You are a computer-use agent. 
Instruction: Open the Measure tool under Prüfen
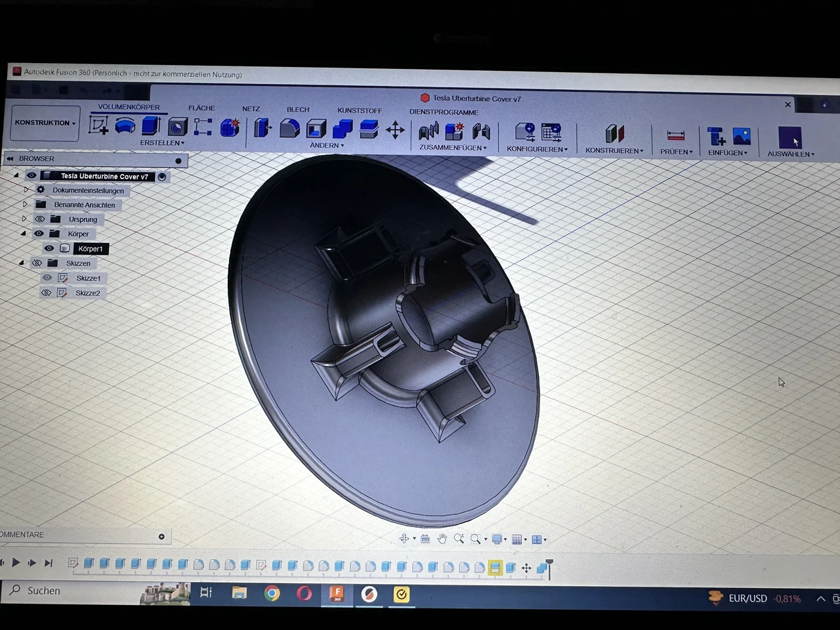(x=675, y=136)
